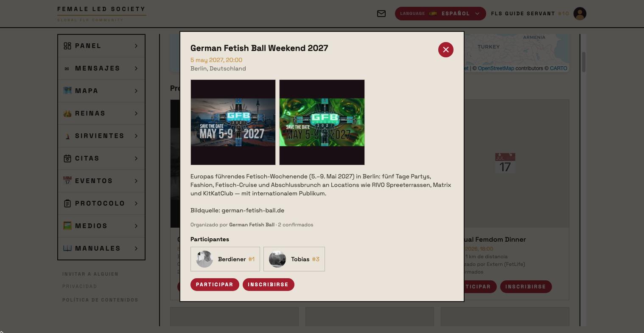This screenshot has height=333, width=644.
Task: Open the Panel sidebar menu item
Action: (101, 46)
